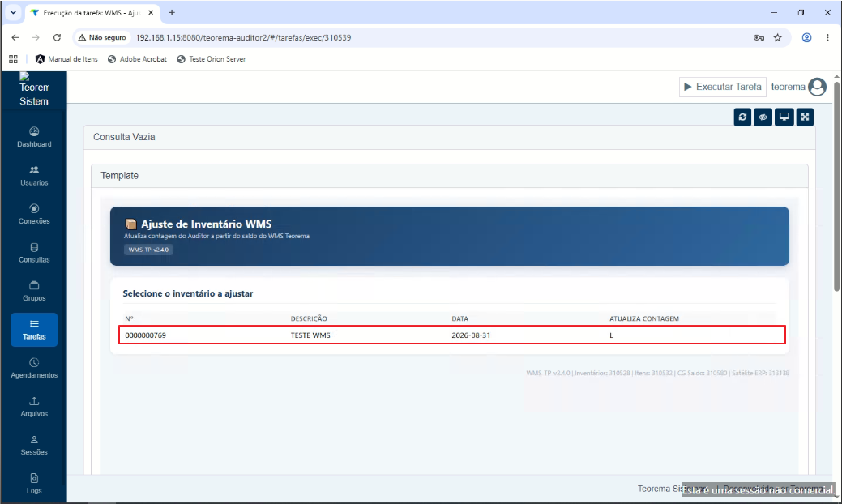
Task: Open the Chrome profile button
Action: (806, 37)
